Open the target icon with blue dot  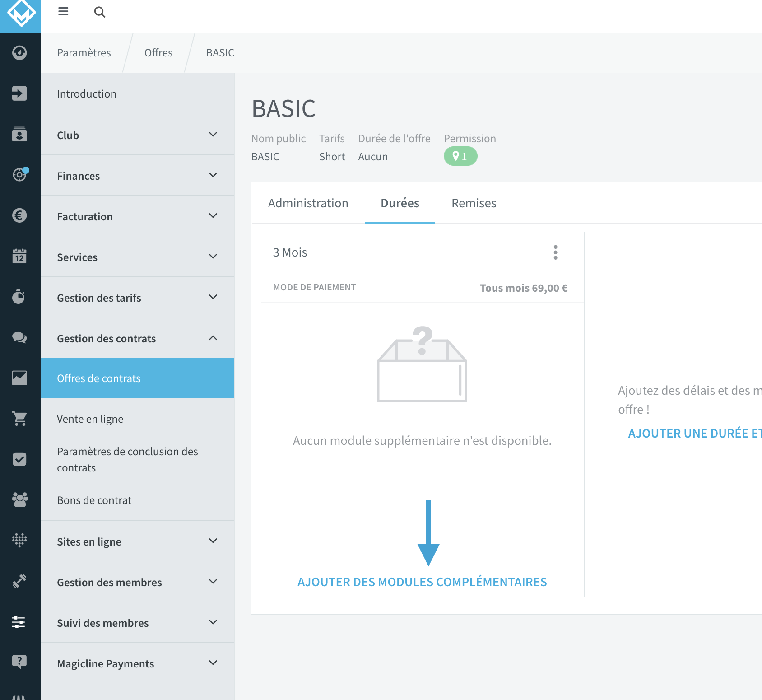[x=20, y=174]
